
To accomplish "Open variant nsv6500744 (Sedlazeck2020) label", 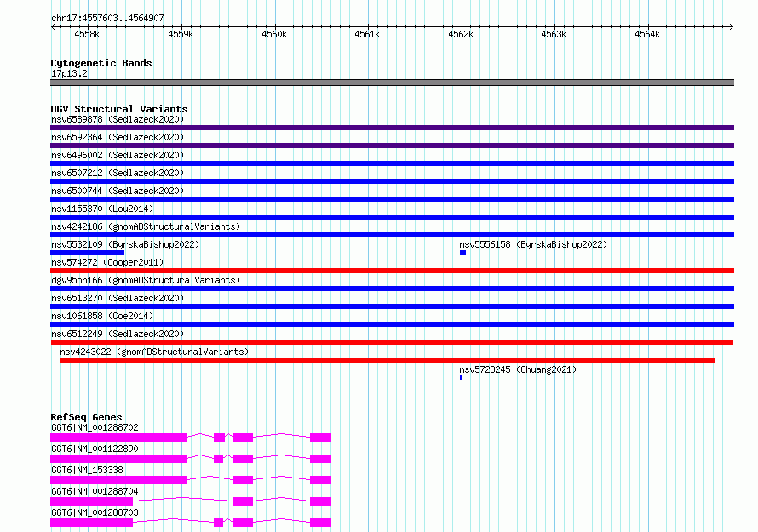I will [x=118, y=191].
